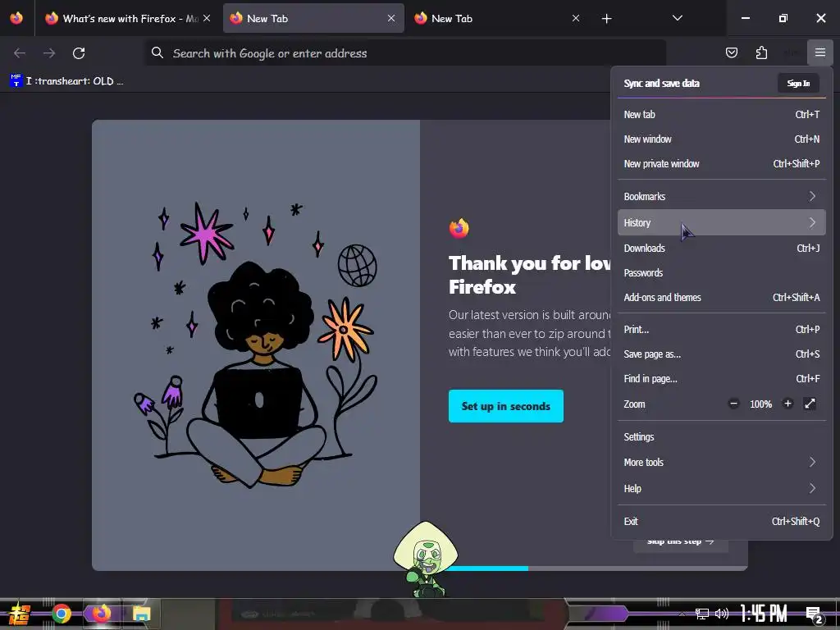This screenshot has height=630, width=840.
Task: Expand the Help submenu
Action: point(722,488)
